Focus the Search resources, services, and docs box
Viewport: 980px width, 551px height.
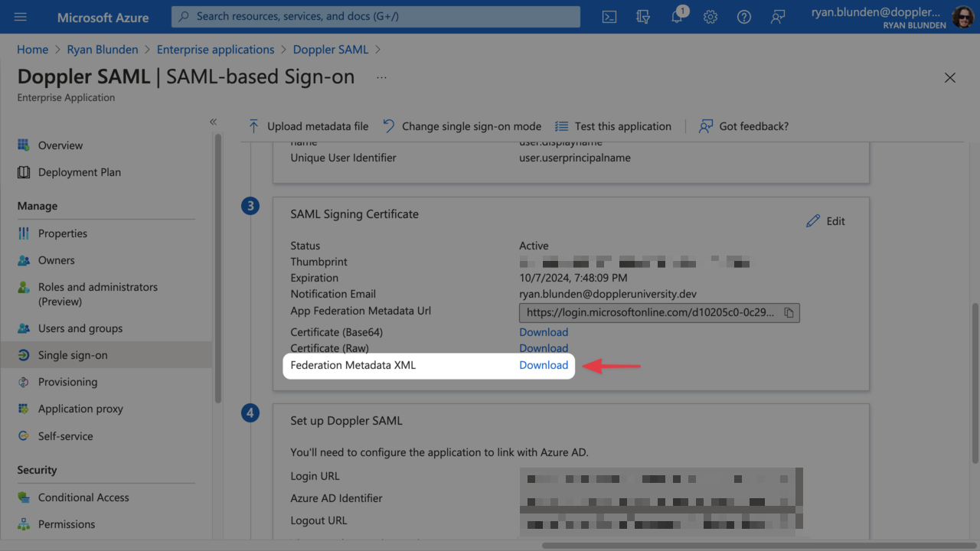376,16
